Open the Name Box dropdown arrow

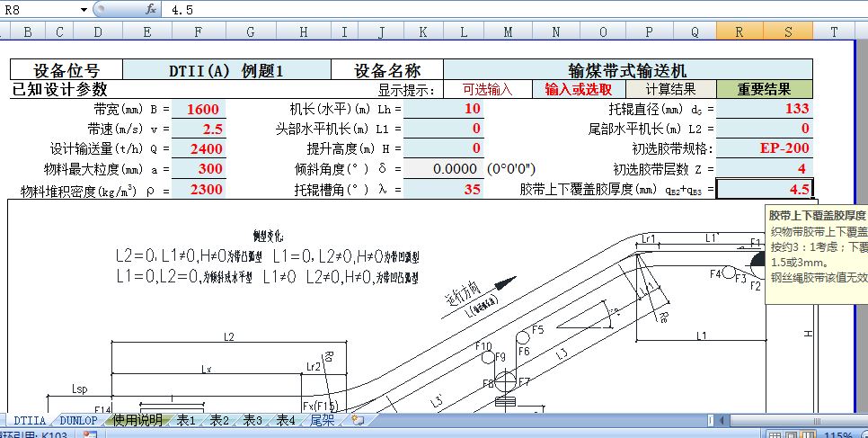(x=84, y=9)
